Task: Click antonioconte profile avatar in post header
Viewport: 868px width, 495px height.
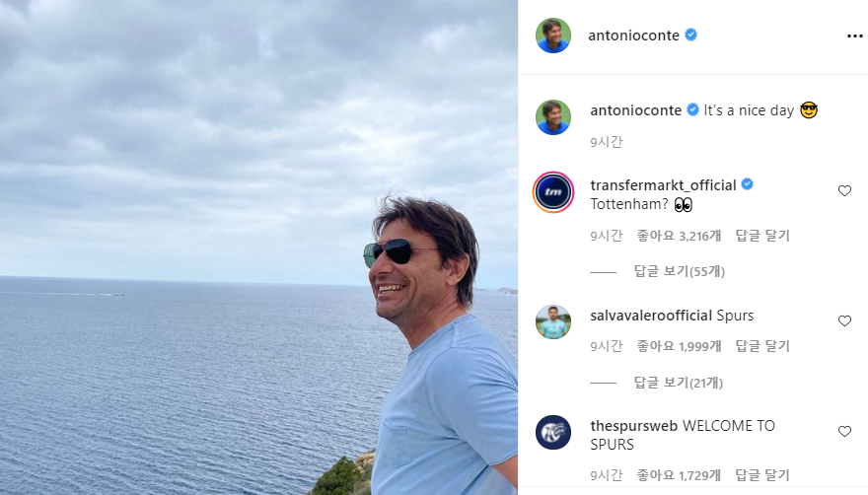Action: pyautogui.click(x=553, y=35)
